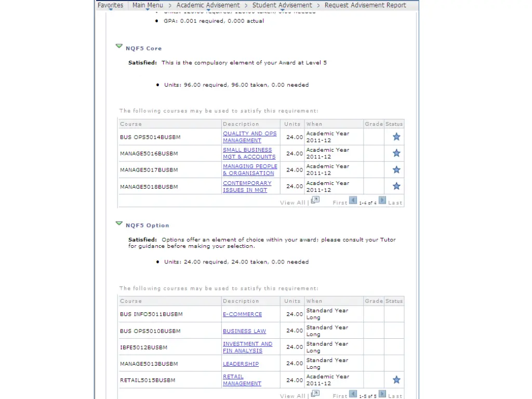Show previous rows in NQF5 Option table
The width and height of the screenshot is (532, 399).
(x=353, y=394)
